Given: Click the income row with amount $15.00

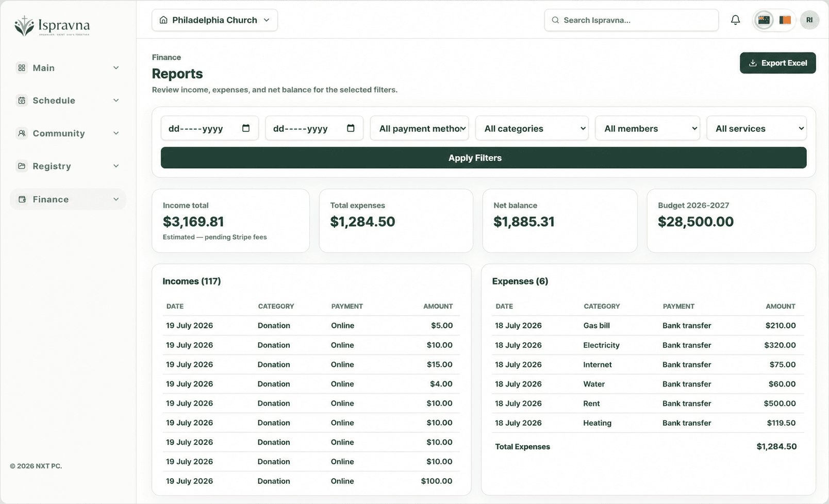Looking at the screenshot, I should 311,364.
